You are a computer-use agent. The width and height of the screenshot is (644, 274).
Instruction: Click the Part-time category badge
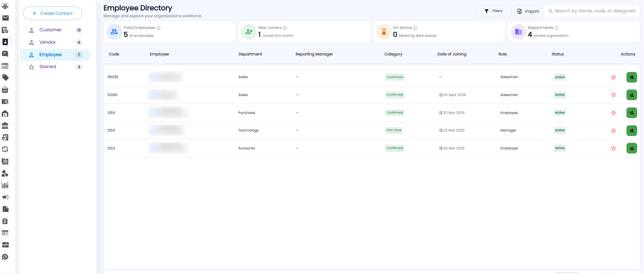coord(394,130)
